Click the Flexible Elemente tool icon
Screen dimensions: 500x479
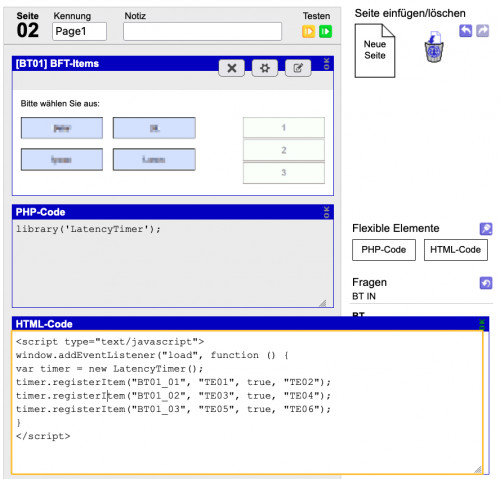click(486, 229)
